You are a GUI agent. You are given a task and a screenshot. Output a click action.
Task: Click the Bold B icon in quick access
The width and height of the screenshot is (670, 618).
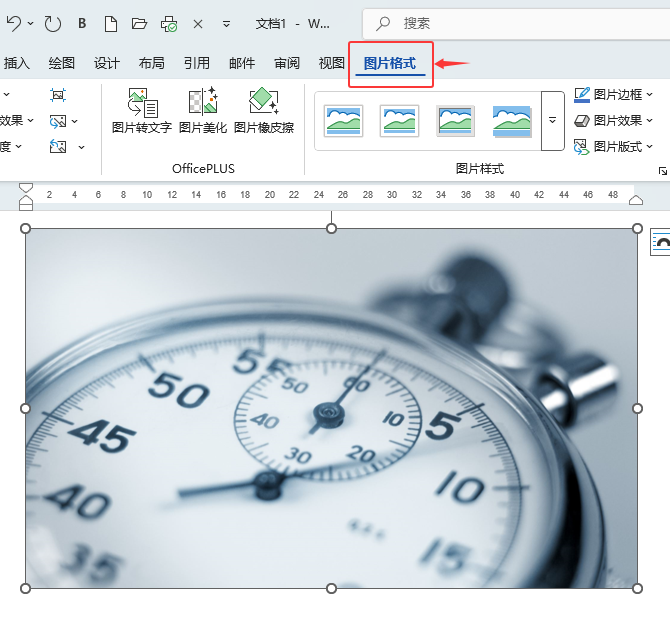82,23
